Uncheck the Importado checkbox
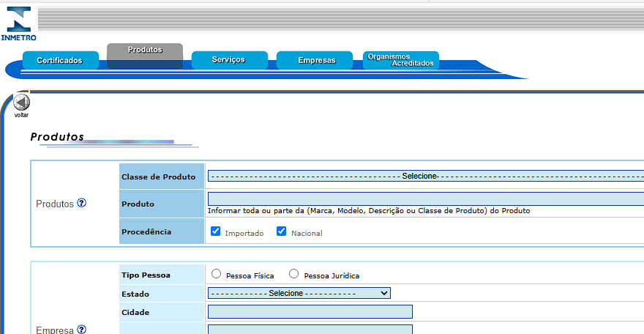The height and width of the screenshot is (334, 644). click(x=216, y=231)
